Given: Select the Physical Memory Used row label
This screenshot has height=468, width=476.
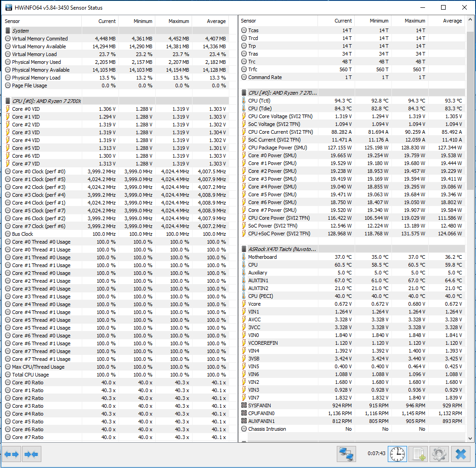Looking at the screenshot, I should (36, 62).
